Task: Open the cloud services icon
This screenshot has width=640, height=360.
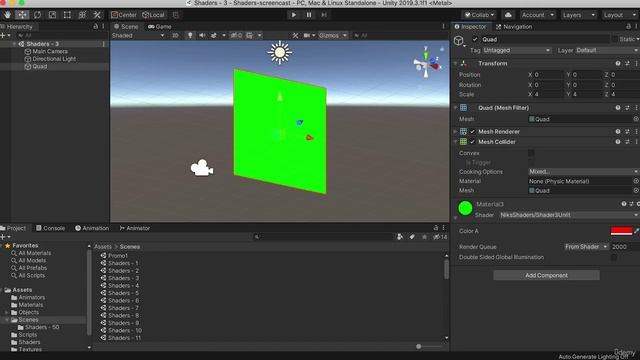Action: coord(508,15)
